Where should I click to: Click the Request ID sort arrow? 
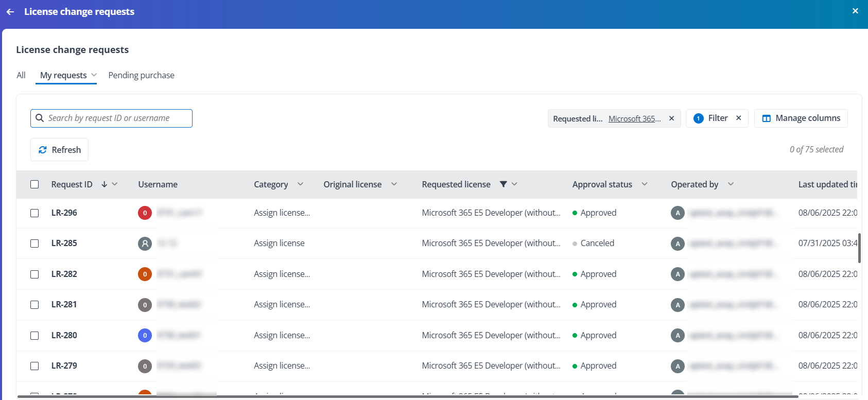[105, 184]
